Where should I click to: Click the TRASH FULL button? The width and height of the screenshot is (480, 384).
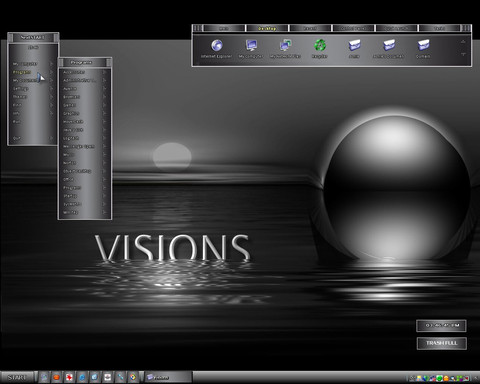pyautogui.click(x=442, y=343)
